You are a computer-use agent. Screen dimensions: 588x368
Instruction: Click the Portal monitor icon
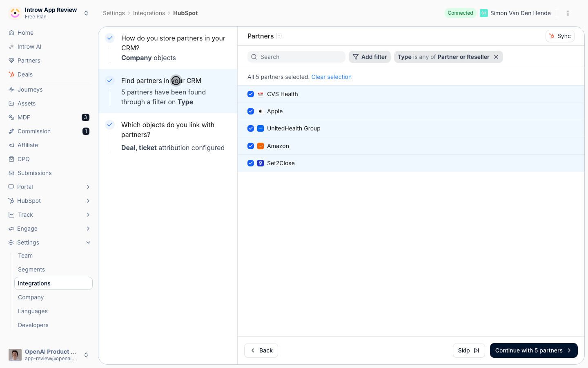(x=11, y=187)
